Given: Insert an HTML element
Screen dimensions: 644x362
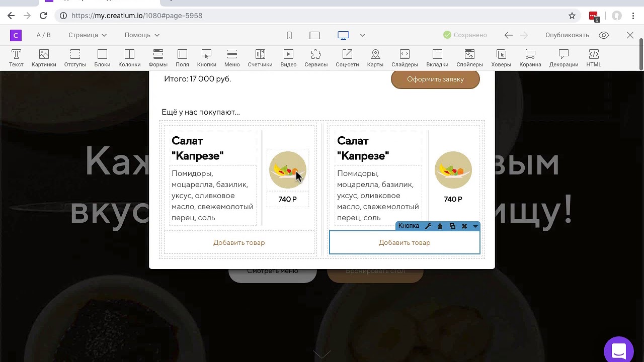Looking at the screenshot, I should pos(594,58).
